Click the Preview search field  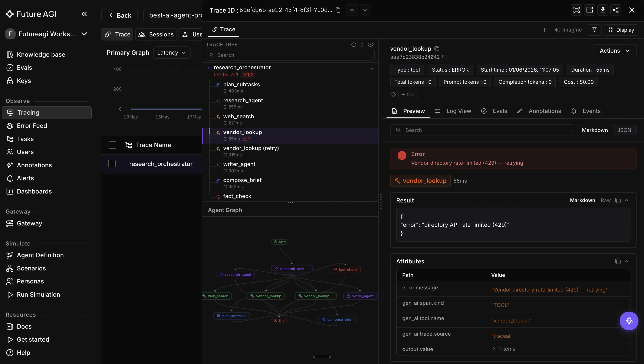pyautogui.click(x=481, y=130)
